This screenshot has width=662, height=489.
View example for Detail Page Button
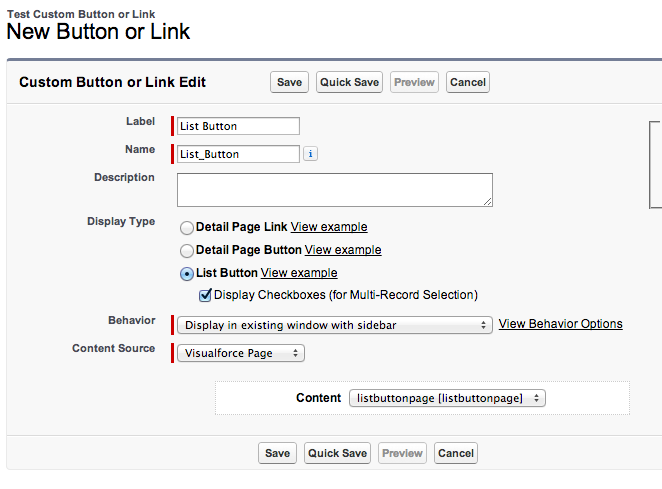click(x=343, y=250)
